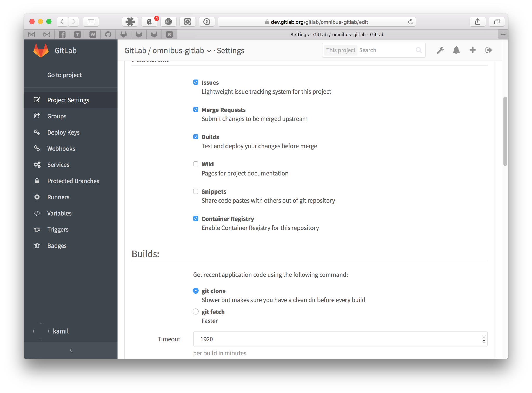Open GitHub favorites bookmark icon
Viewport: 532px width, 393px height.
[x=108, y=34]
